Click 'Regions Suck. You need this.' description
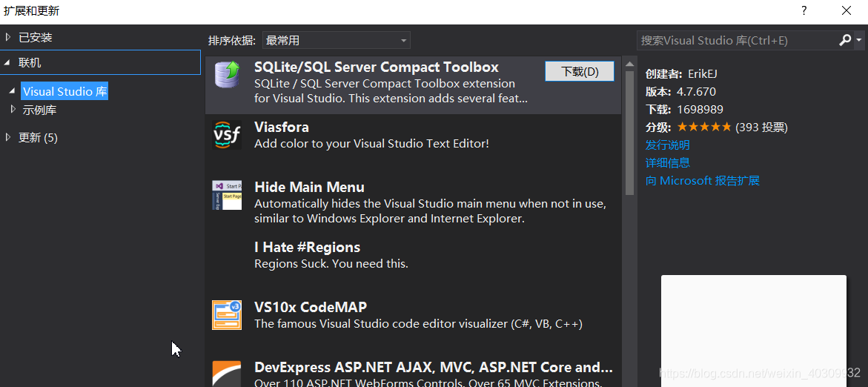Viewport: 868px width, 387px height. click(331, 264)
